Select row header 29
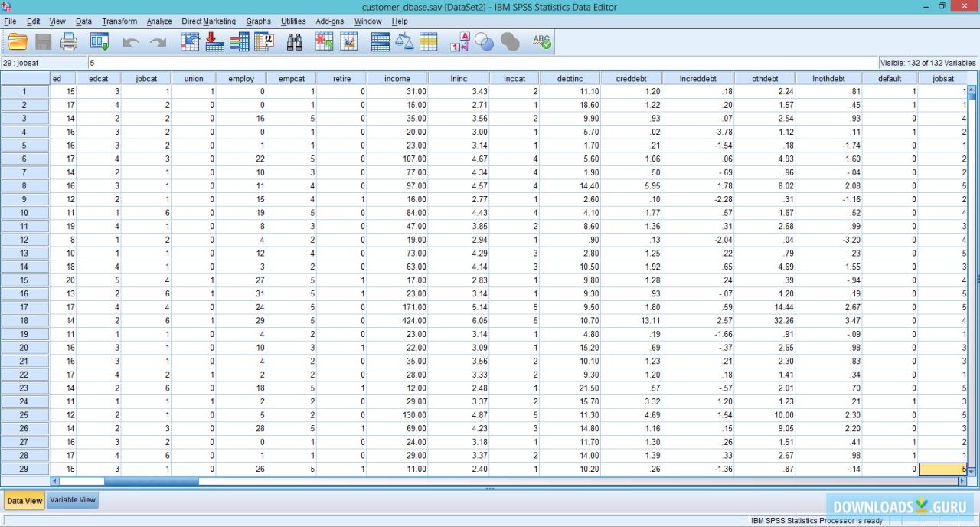The height and width of the screenshot is (527, 980). coord(24,469)
